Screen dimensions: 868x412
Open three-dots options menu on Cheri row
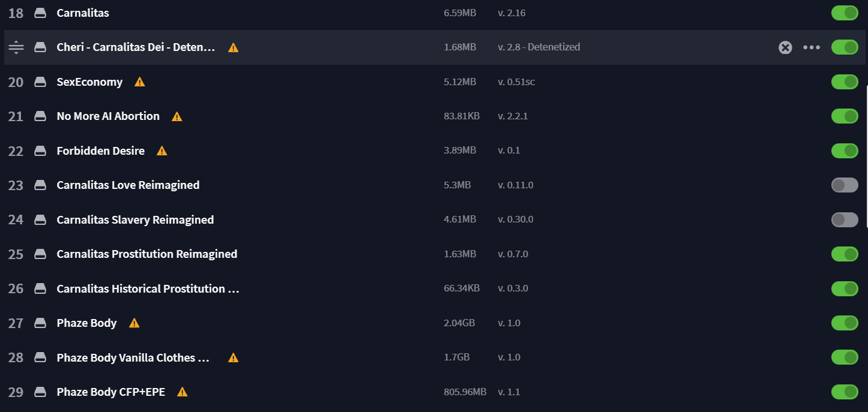tap(812, 47)
